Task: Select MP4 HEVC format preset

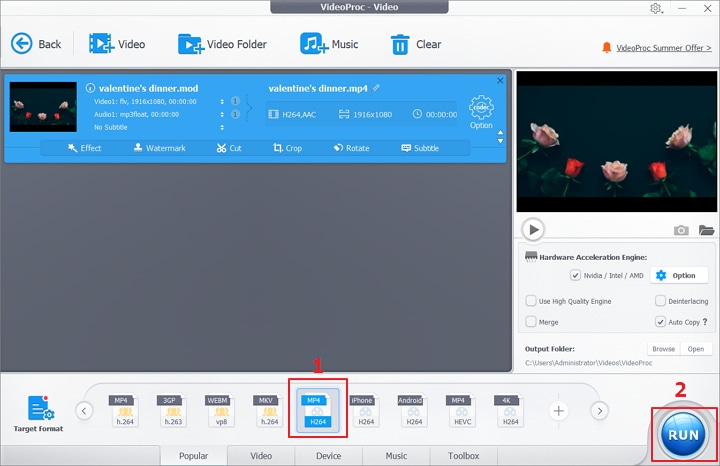Action: (462, 410)
